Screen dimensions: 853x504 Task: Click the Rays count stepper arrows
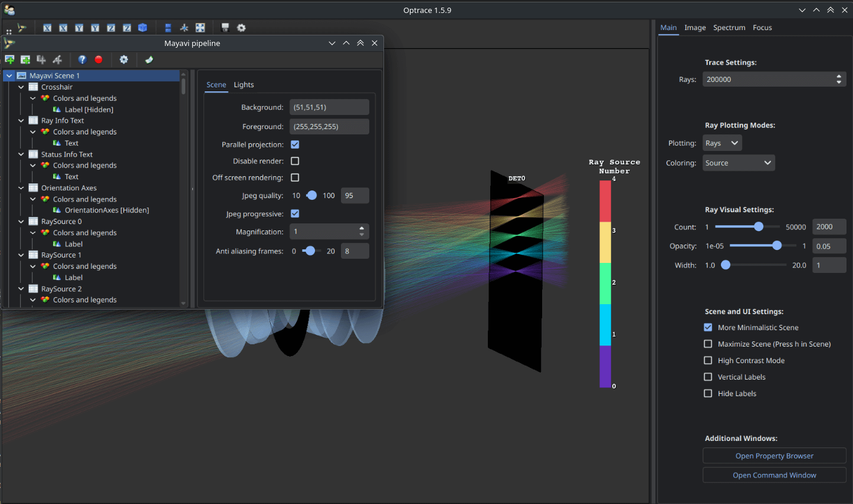point(839,80)
